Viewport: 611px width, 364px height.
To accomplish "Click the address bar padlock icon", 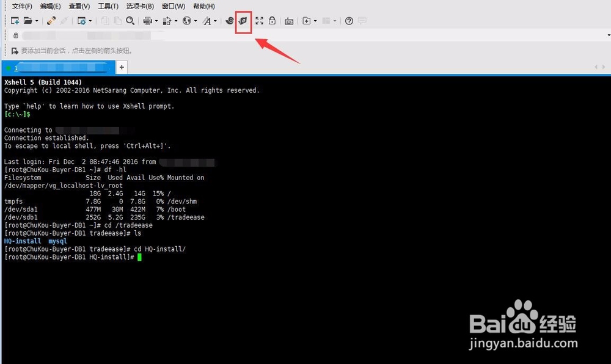I will (16, 35).
